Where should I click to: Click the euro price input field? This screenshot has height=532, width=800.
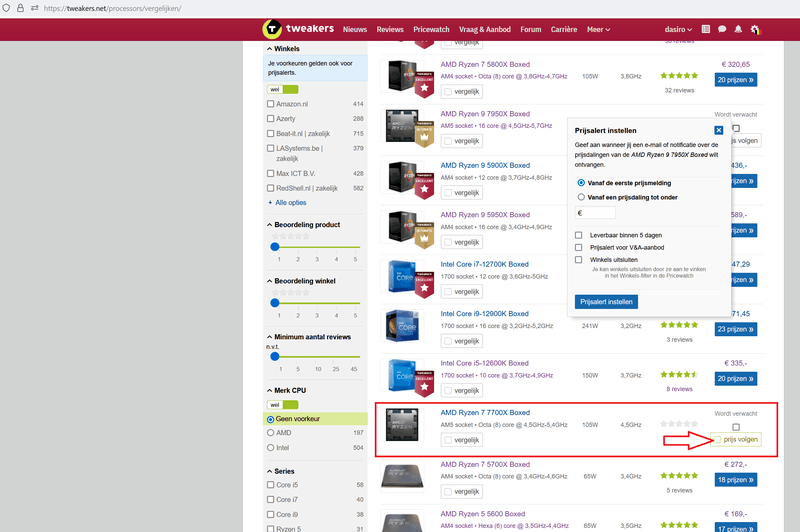[595, 213]
